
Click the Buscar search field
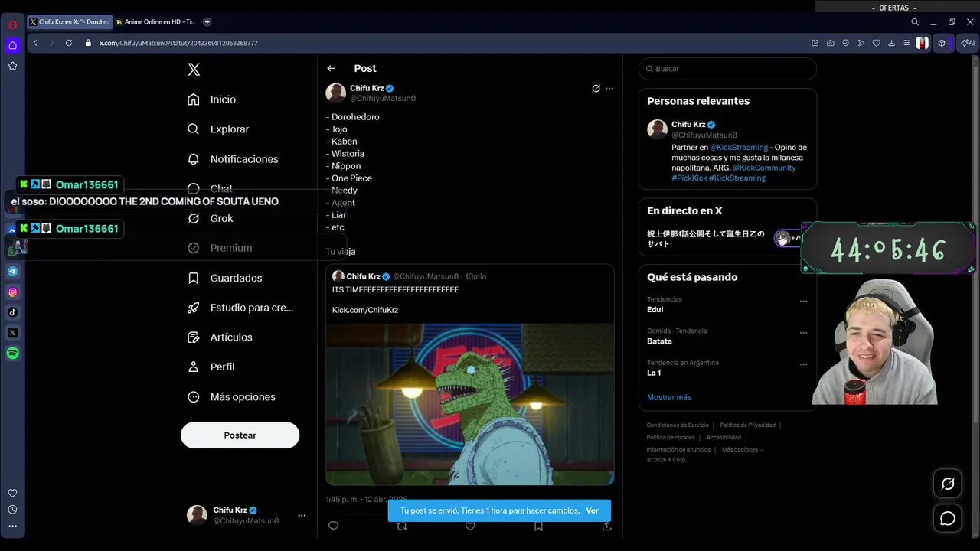[727, 69]
